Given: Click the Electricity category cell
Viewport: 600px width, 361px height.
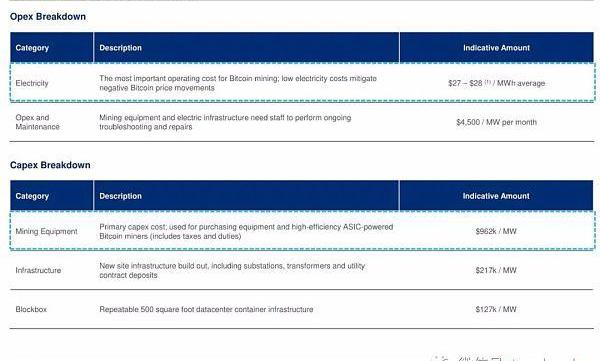Looking at the screenshot, I should (32, 83).
